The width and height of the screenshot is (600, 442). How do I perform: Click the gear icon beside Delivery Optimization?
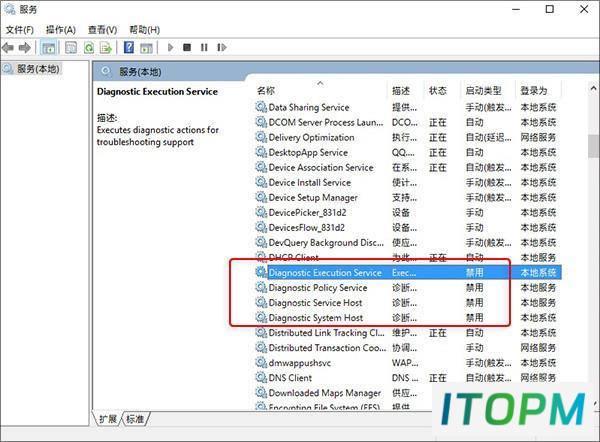click(261, 137)
